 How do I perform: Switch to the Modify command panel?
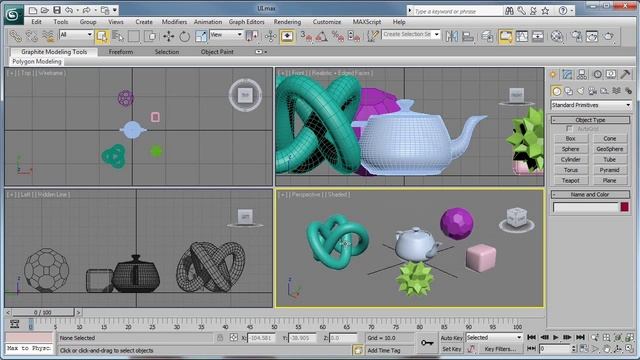pyautogui.click(x=567, y=74)
